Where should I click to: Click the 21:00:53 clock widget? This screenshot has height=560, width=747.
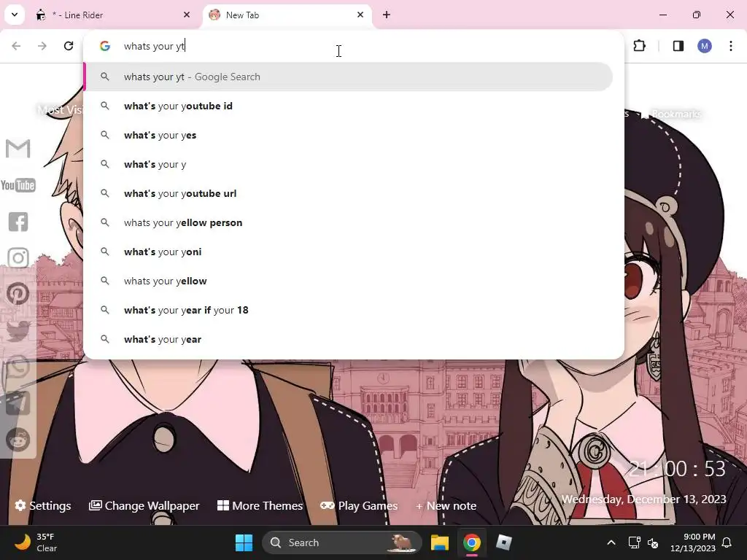(x=676, y=469)
